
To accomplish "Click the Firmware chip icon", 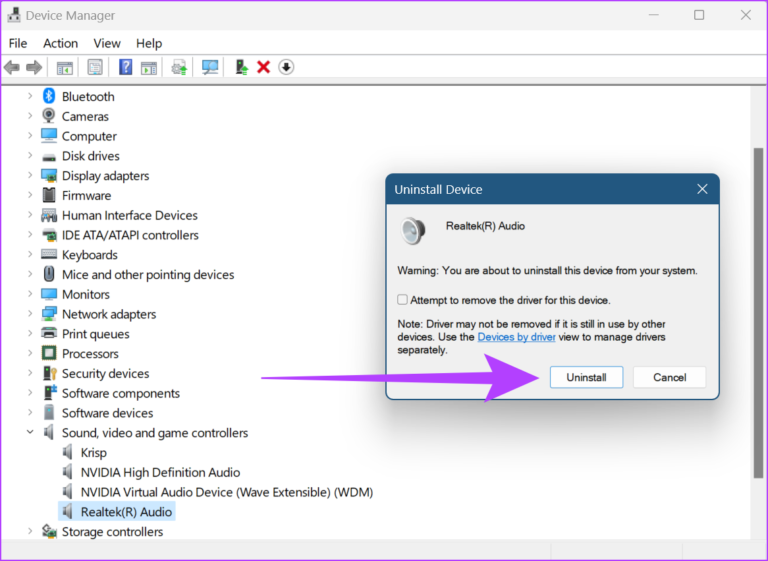I will click(48, 195).
